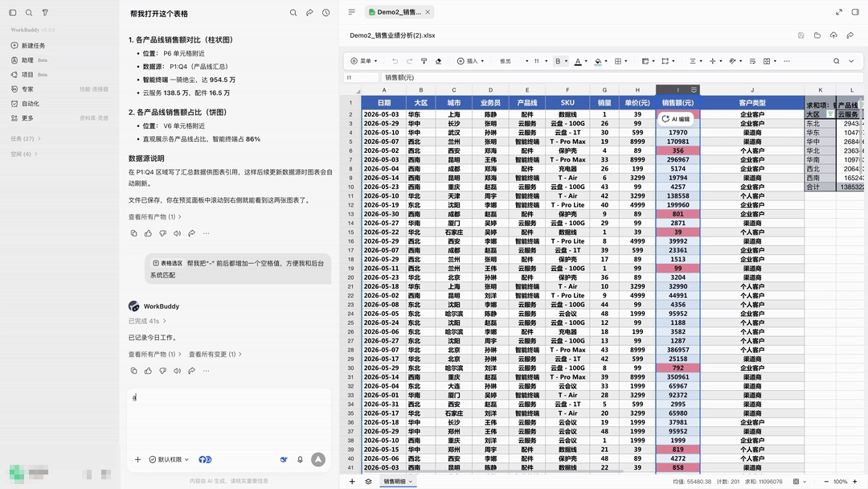868x489 pixels.
Task: Open filter on 销售额(元) column header
Action: click(694, 90)
